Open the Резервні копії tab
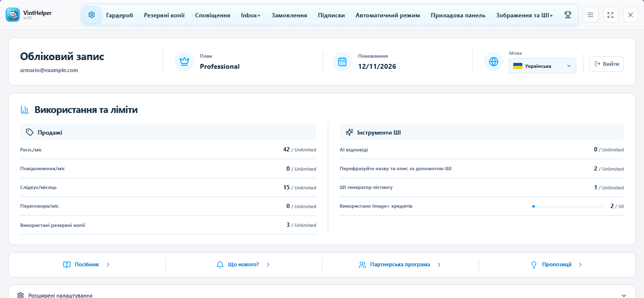This screenshot has height=298, width=644. [164, 15]
